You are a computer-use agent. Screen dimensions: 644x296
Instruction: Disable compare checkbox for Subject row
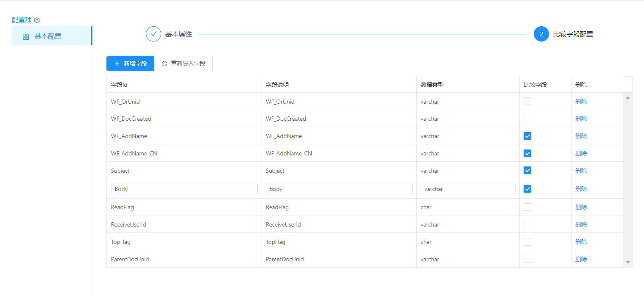(527, 170)
